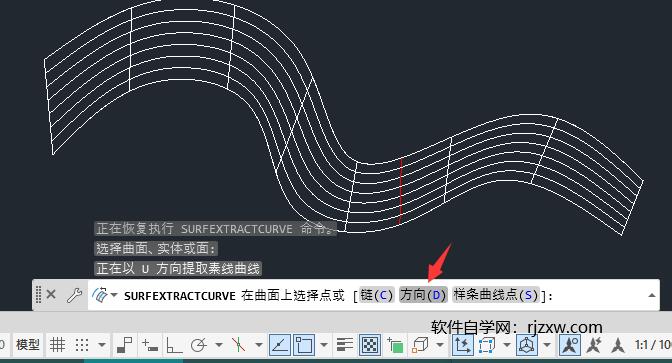Viewport: 672px width, 363px height.
Task: Choose the 样条曲线点(S) spline points option
Action: [x=495, y=295]
